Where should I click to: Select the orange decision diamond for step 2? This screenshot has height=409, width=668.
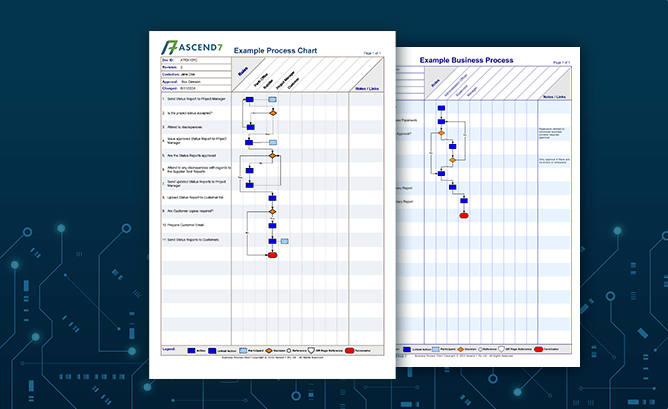(x=272, y=114)
